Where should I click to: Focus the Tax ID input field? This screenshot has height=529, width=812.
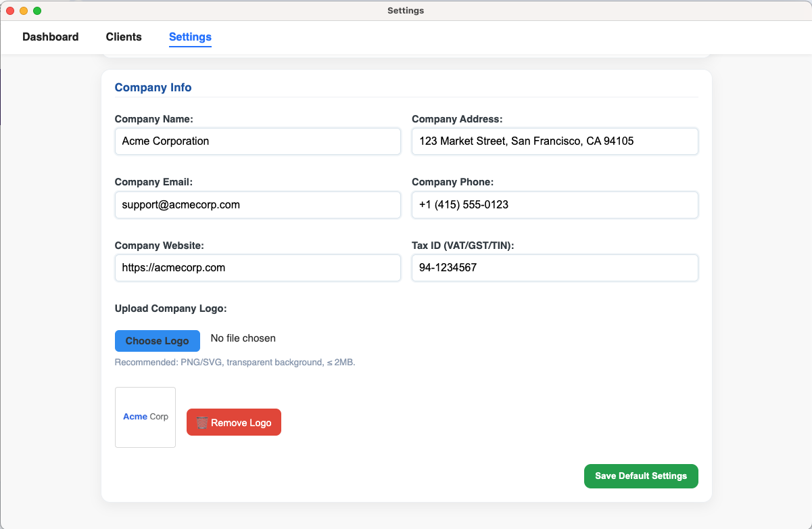(554, 268)
